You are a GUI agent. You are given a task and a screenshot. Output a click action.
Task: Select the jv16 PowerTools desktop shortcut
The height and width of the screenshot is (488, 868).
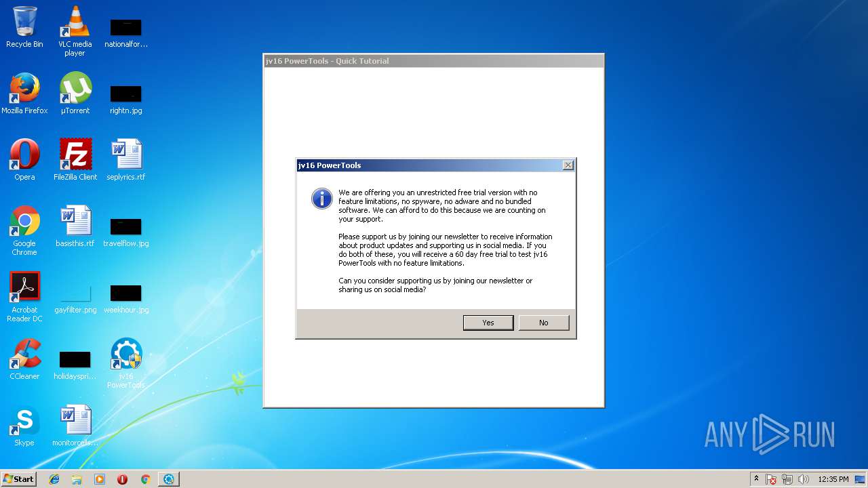(x=126, y=363)
